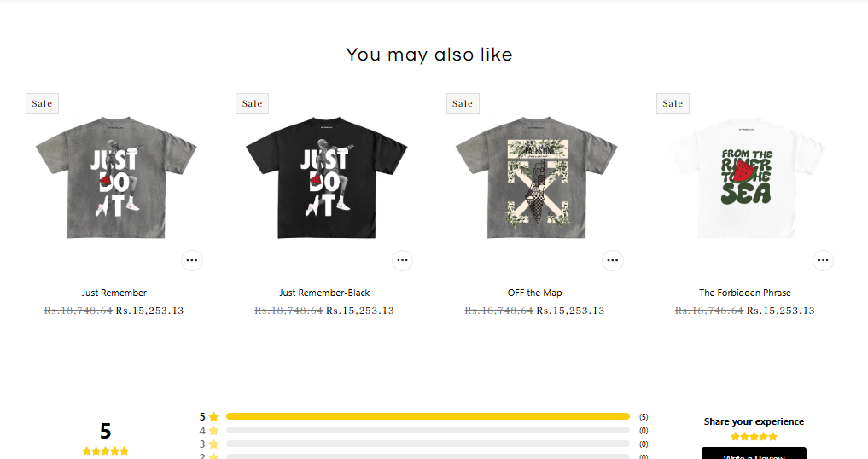Screen dimensions: 868x459
Task: View the black Just Do It shirt image
Action: point(327,177)
